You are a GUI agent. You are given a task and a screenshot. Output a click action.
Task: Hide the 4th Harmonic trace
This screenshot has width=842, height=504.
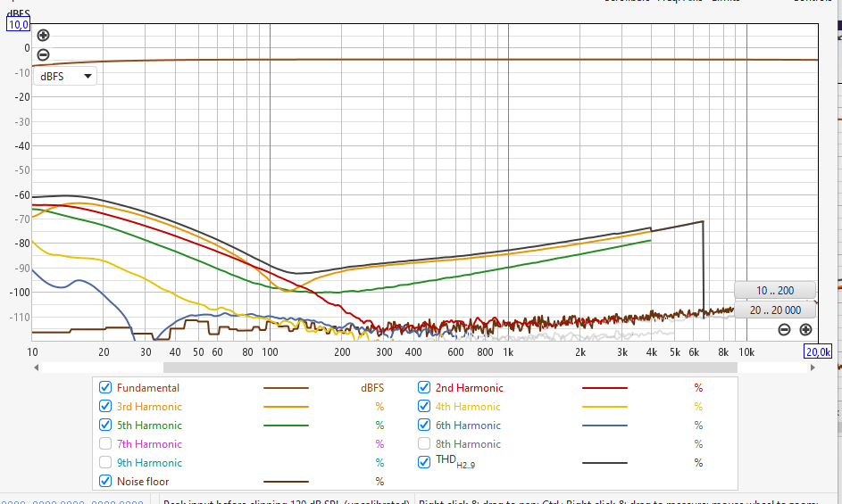tap(424, 406)
